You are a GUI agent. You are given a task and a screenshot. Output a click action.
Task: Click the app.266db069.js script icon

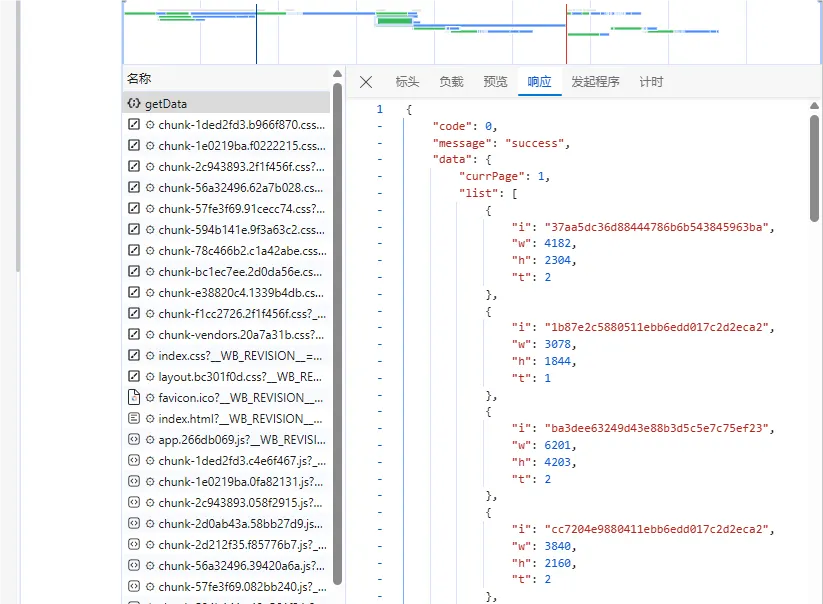[134, 439]
